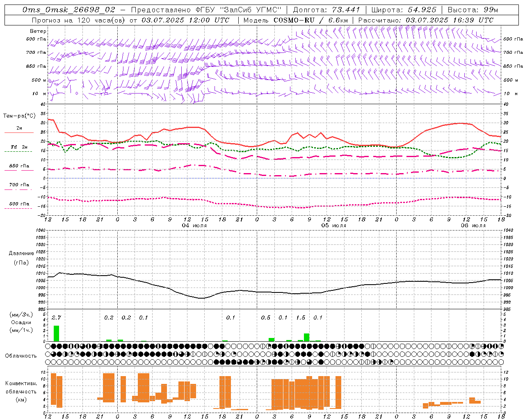Click the "10 м" wind level label on the left

point(39,94)
